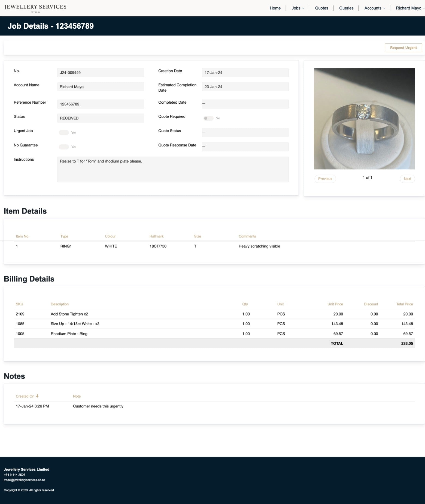The height and width of the screenshot is (504, 425).
Task: Click the Reference Number field
Action: click(x=101, y=104)
